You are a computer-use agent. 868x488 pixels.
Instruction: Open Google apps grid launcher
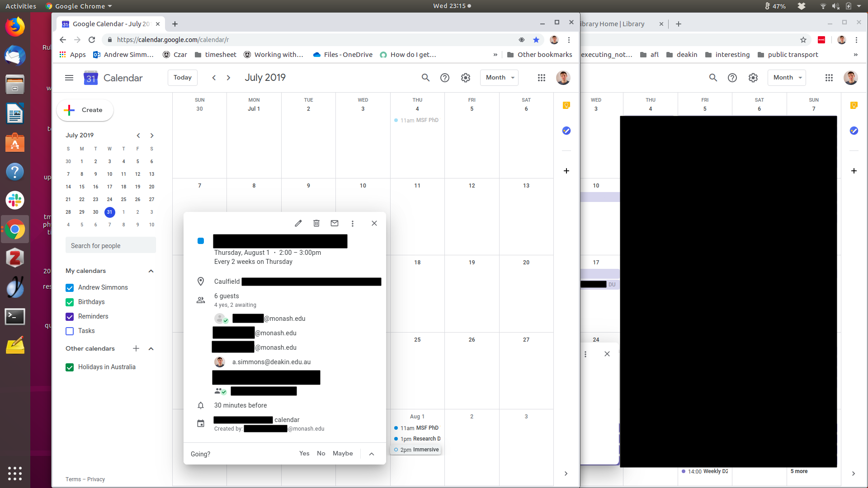point(542,78)
